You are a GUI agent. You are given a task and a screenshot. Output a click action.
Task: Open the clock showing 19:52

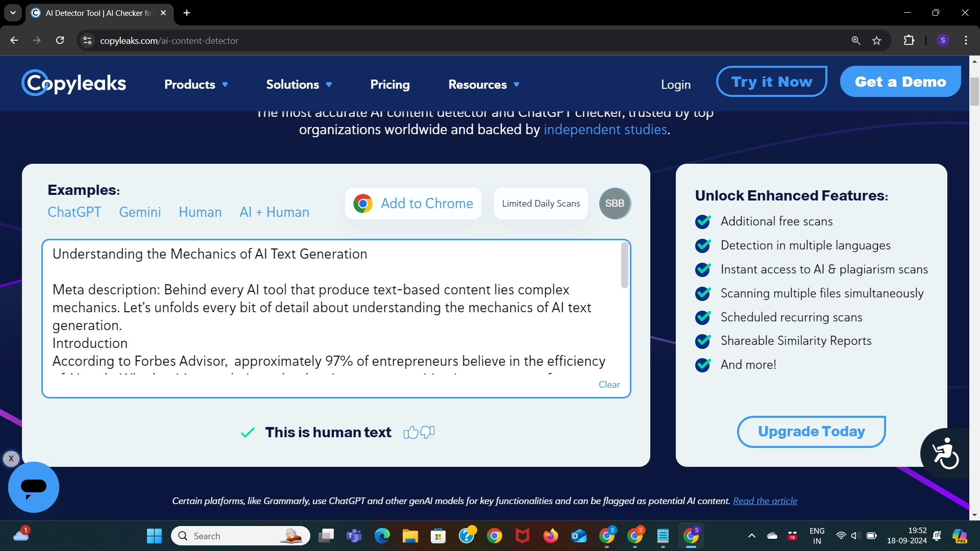click(906, 536)
